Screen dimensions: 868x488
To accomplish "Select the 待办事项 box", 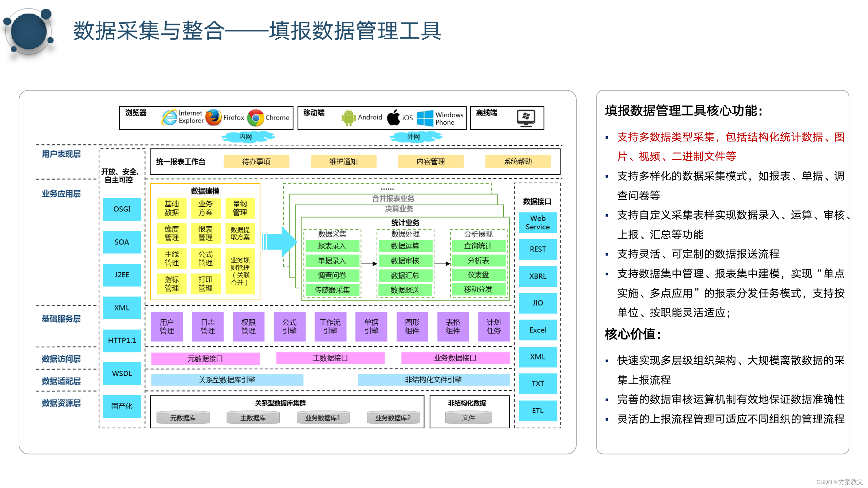I will [x=256, y=161].
